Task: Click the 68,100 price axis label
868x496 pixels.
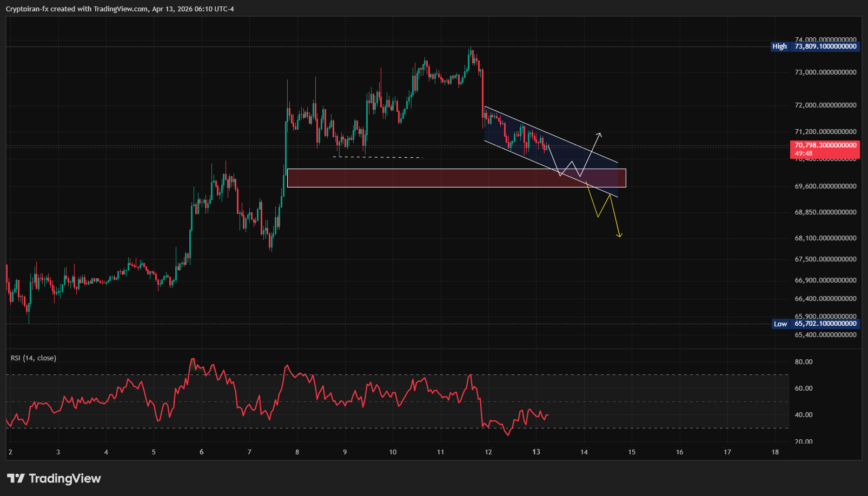Action: [825, 238]
